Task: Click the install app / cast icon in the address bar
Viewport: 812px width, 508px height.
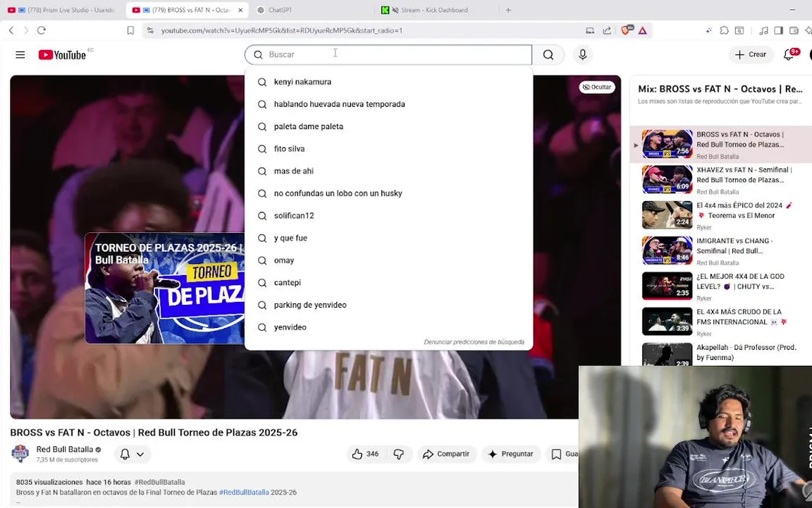Action: coord(590,30)
